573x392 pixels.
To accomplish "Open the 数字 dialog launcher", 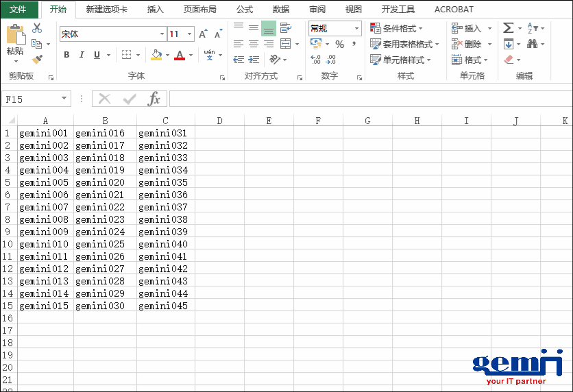I will coord(360,77).
